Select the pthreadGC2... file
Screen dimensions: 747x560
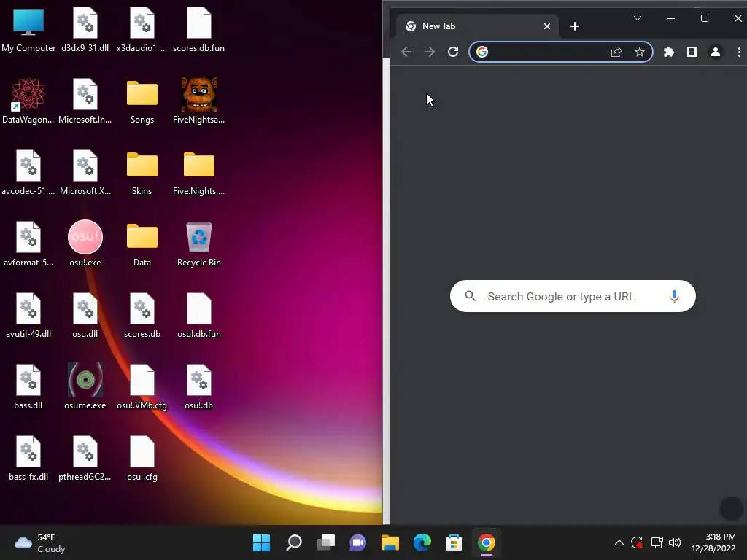tap(85, 458)
